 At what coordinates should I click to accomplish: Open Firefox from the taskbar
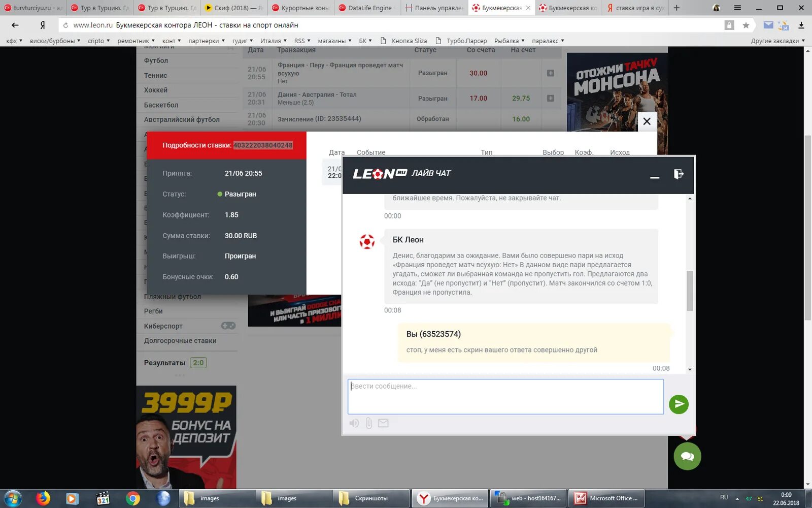click(x=43, y=498)
